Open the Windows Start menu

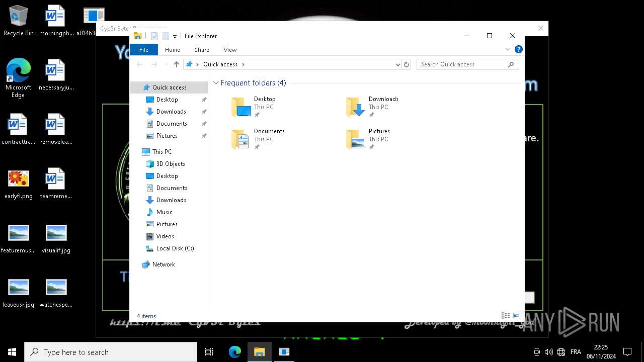click(12, 352)
